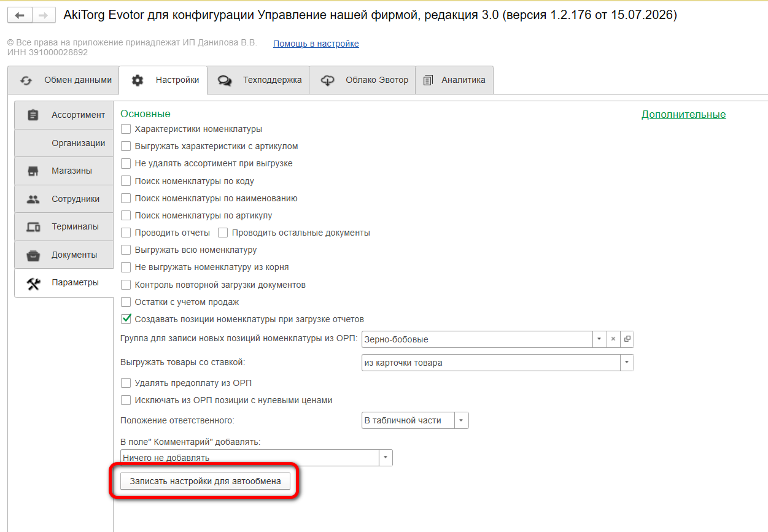The width and height of the screenshot is (768, 532).
Task: Open the Зерно-бобовые group item via open icon
Action: click(x=627, y=339)
